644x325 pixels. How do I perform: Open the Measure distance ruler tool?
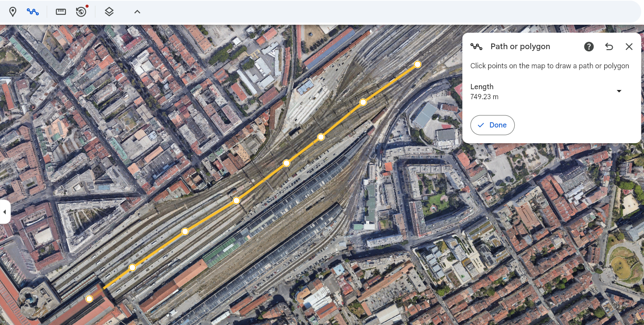tap(61, 12)
